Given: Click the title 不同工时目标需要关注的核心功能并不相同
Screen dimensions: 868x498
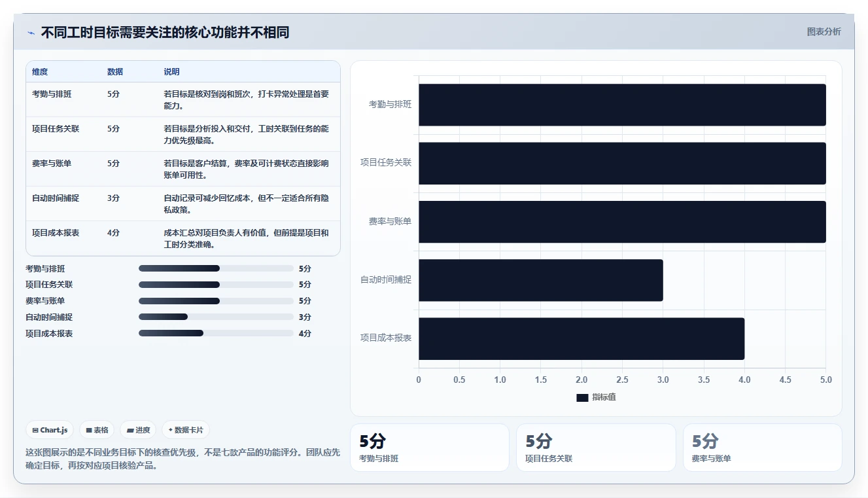Looking at the screenshot, I should point(165,33).
